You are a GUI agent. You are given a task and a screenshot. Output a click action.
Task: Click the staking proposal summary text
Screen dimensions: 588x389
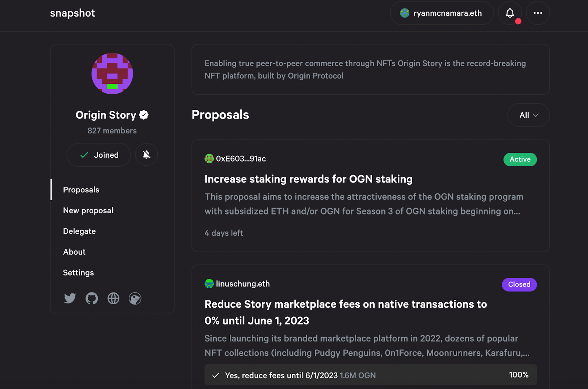pos(364,204)
